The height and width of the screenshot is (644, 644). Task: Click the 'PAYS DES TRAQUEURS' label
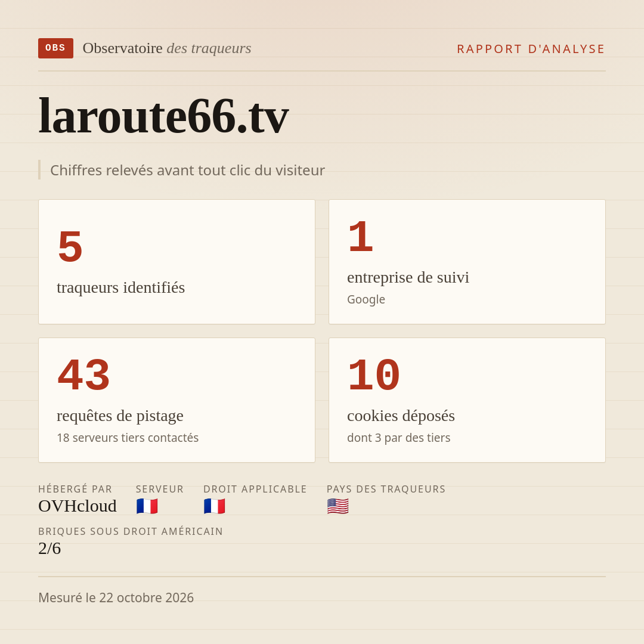386,489
